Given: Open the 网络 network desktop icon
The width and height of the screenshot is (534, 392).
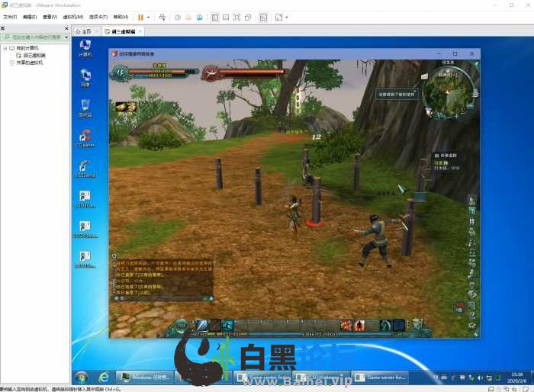Looking at the screenshot, I should [x=85, y=78].
